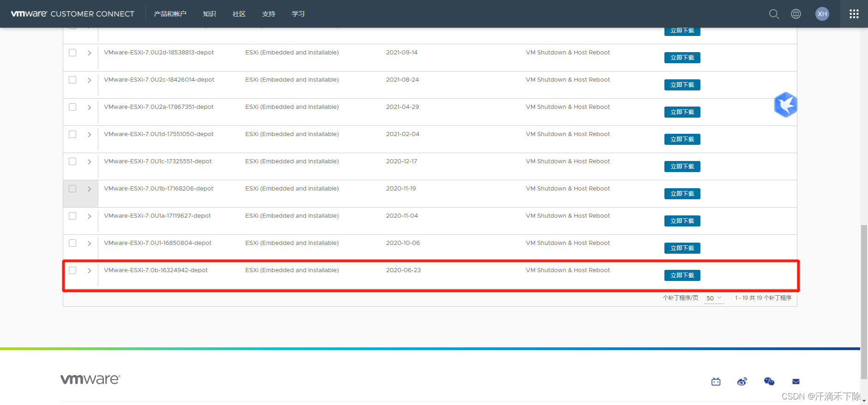
Task: Check the box for 7.0b-16324942 depot
Action: [72, 270]
